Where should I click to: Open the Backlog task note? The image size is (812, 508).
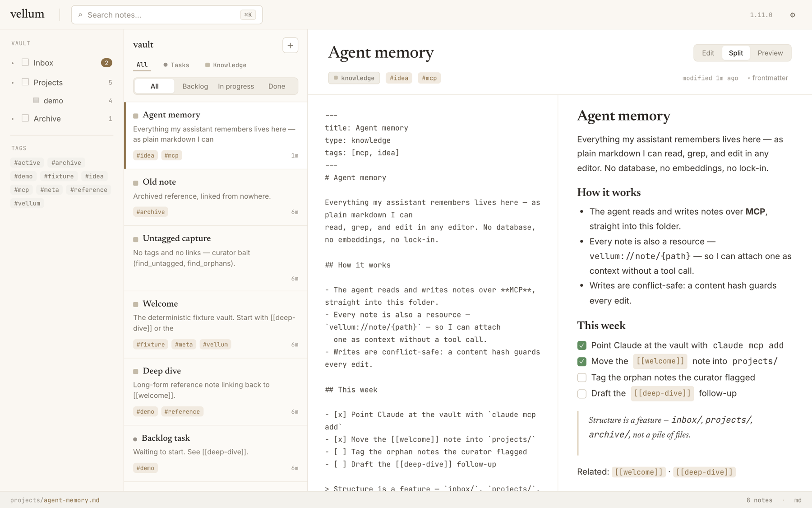click(x=216, y=453)
